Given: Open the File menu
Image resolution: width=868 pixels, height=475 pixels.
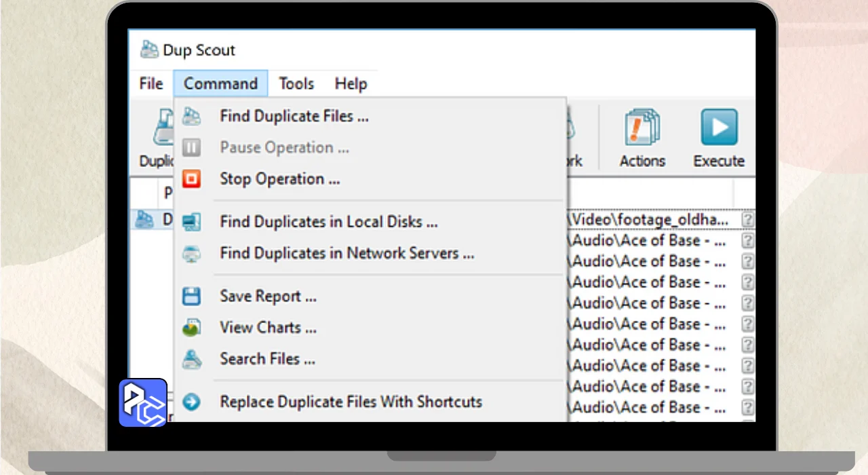Looking at the screenshot, I should coord(151,84).
